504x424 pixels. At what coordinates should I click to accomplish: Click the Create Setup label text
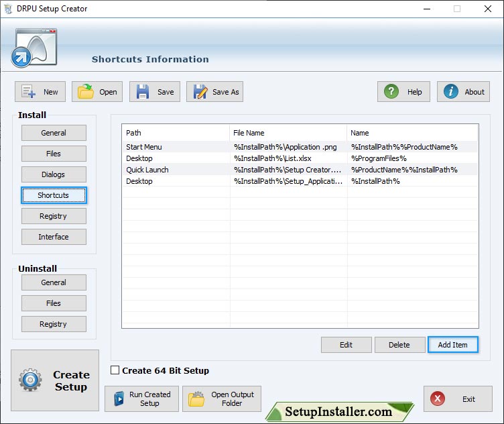point(71,380)
